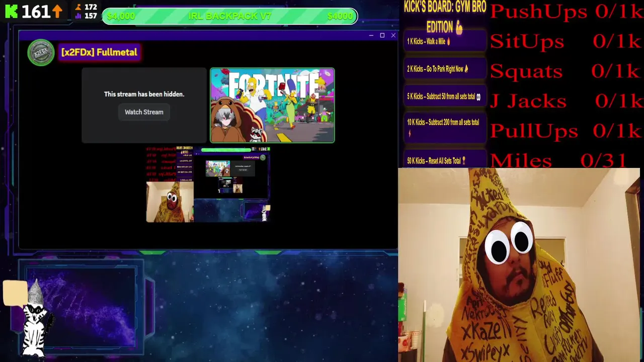Click the x2FDx round avatar icon

[x=41, y=52]
